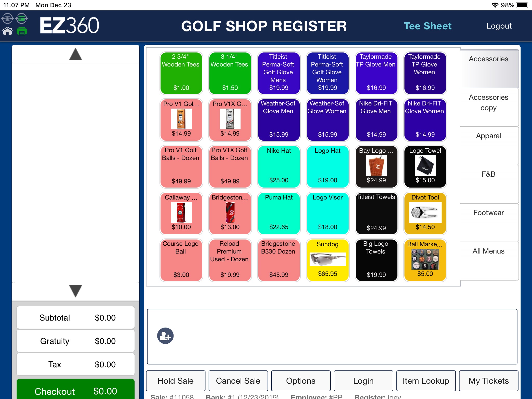Open the Tee Sheet link
The height and width of the screenshot is (399, 532).
(428, 26)
